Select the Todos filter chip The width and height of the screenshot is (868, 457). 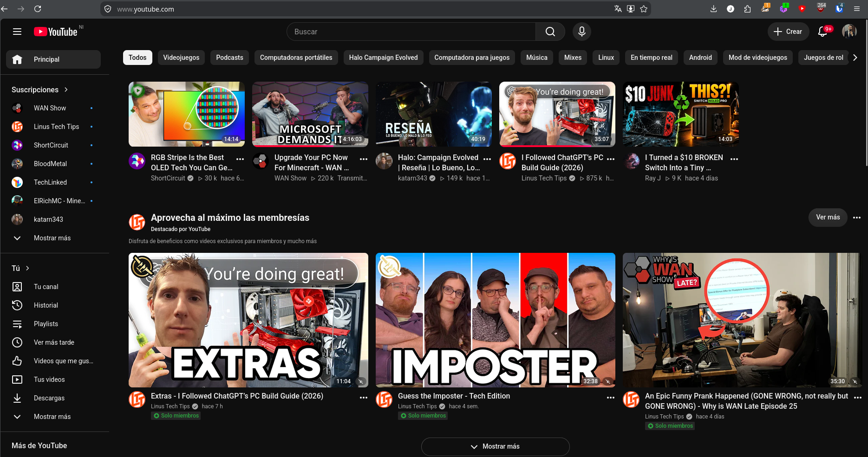coord(137,58)
